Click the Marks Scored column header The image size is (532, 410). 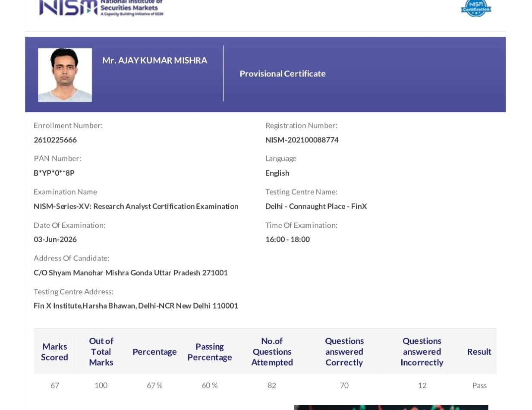coord(54,352)
